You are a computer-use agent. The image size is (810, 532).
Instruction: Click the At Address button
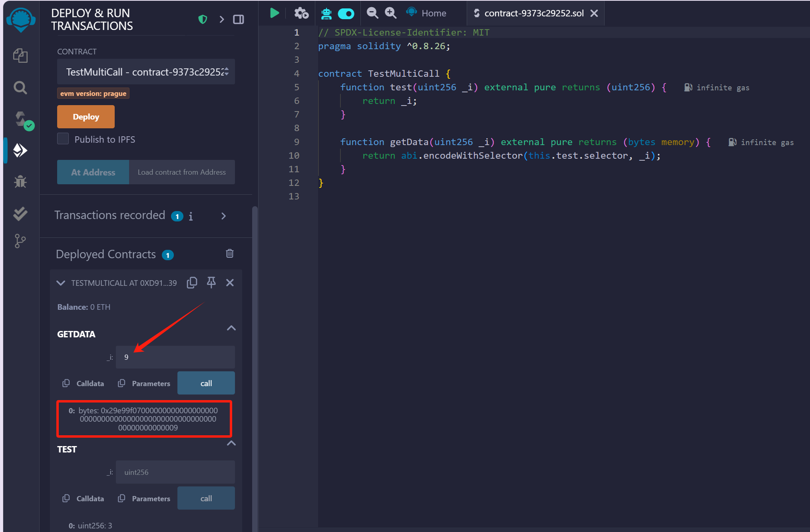click(93, 172)
